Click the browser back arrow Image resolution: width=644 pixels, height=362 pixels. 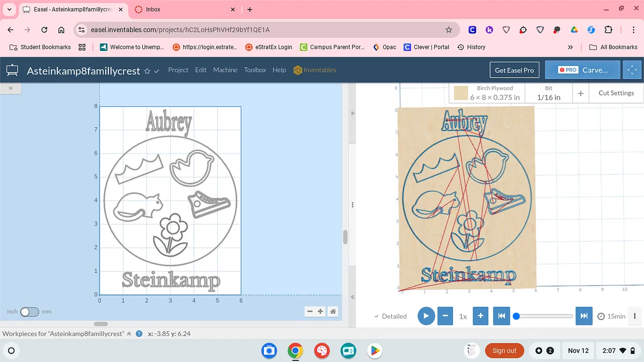[11, 30]
